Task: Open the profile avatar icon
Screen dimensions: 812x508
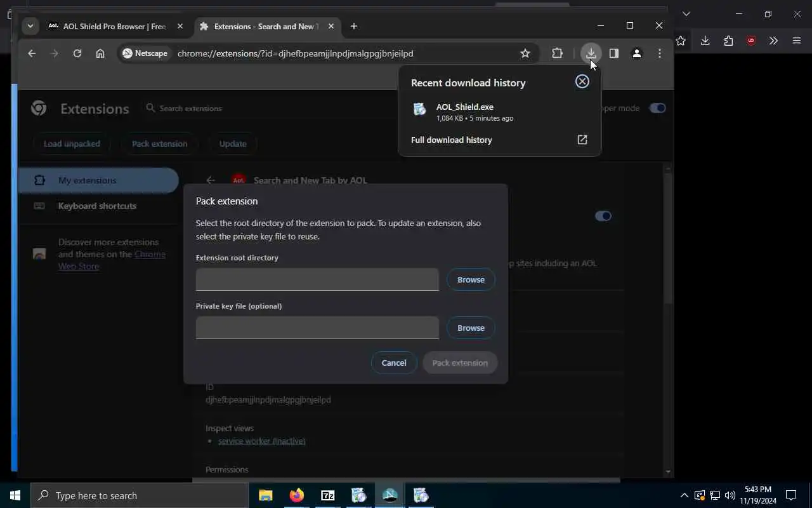Action: pos(636,53)
